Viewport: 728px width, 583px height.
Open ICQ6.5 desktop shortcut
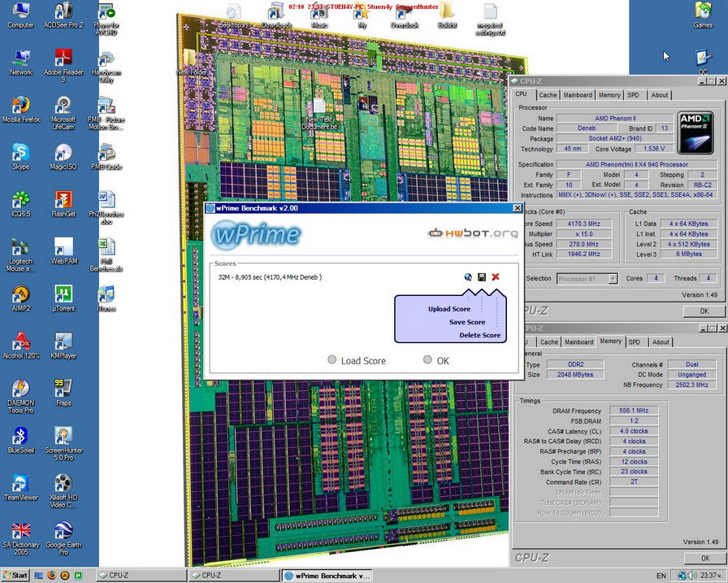21,204
